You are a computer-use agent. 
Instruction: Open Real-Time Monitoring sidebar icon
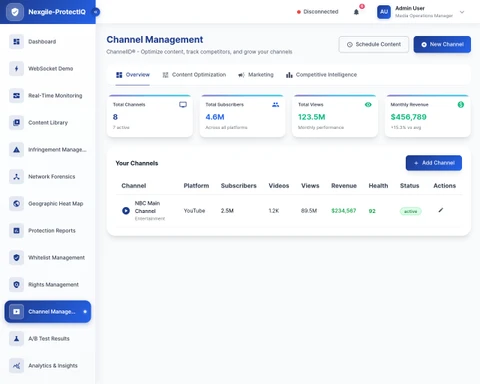tap(16, 96)
